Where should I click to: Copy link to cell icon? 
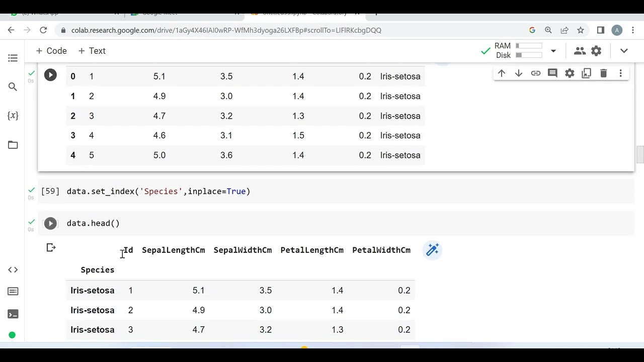pyautogui.click(x=536, y=73)
